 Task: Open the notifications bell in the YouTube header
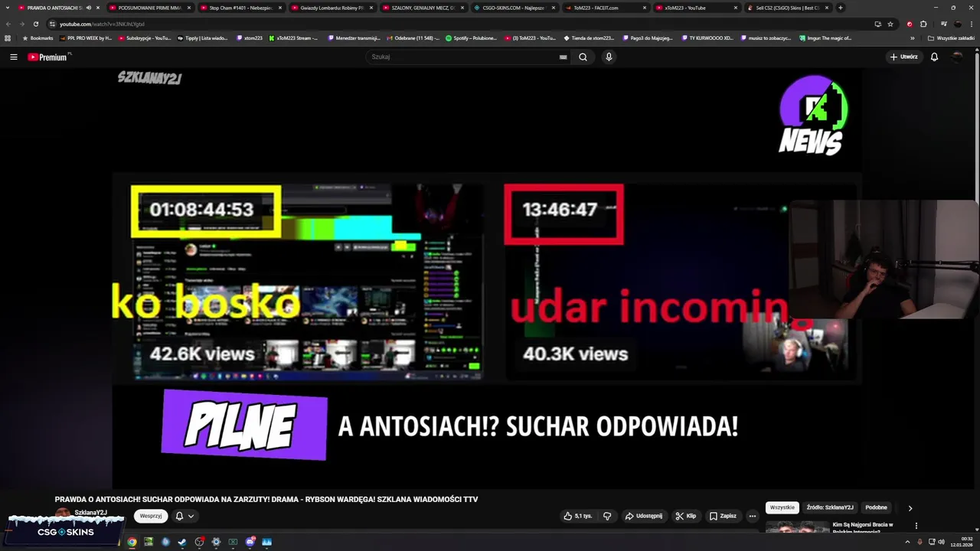tap(934, 57)
